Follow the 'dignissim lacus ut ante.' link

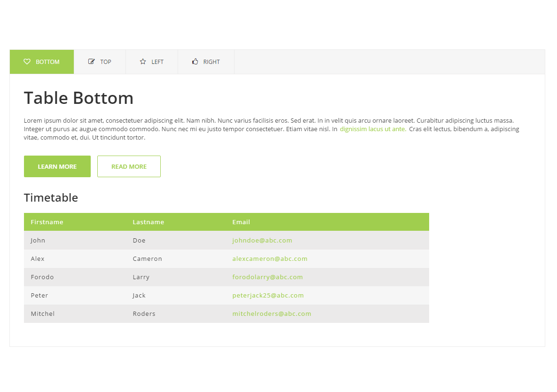373,129
